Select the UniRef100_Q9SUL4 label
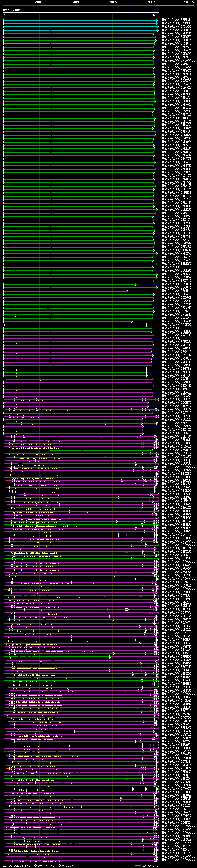Image resolution: width=197 pixels, height=868 pixels. point(177,379)
